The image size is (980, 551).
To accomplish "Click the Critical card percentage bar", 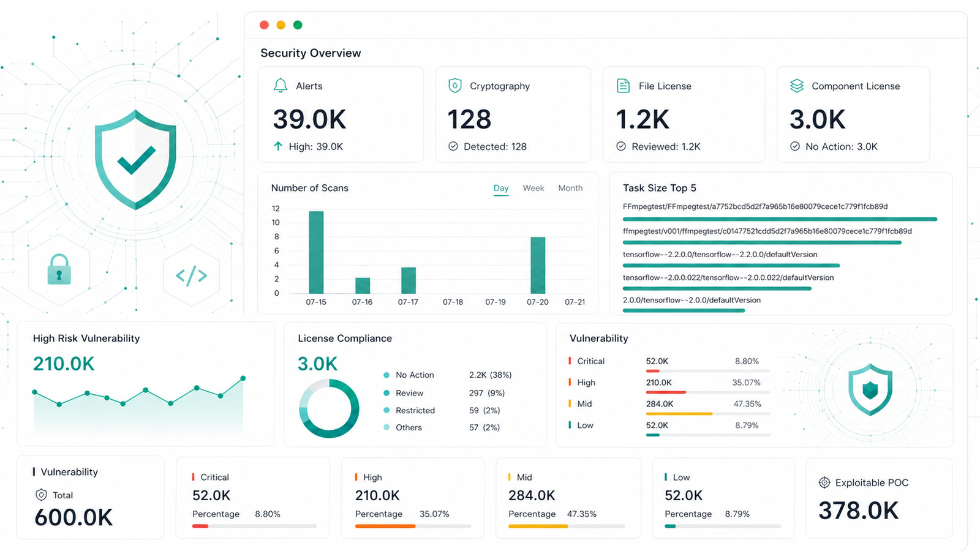I will (254, 526).
